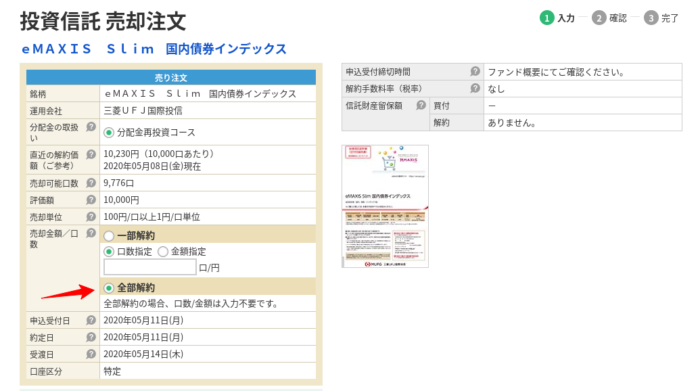This screenshot has width=700, height=391.
Task: Click help icon next to 売却金額/口数
Action: [91, 233]
